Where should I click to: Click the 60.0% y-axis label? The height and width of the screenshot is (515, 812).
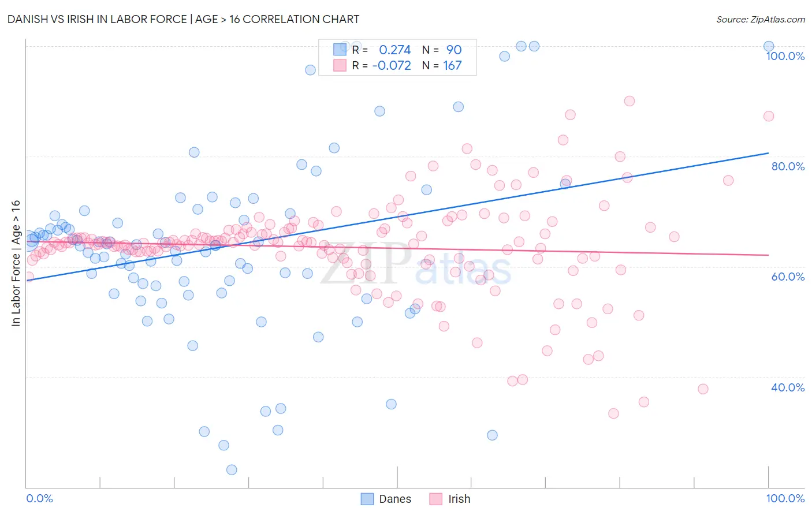[788, 277]
